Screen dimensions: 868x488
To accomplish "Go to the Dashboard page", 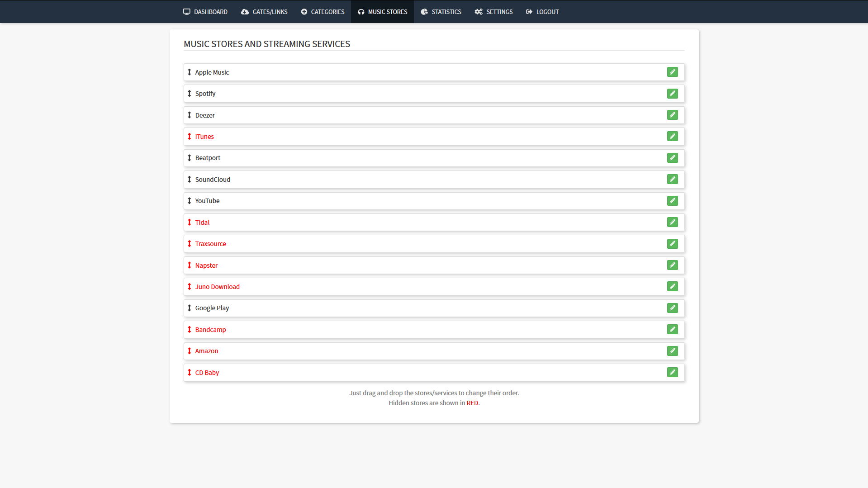I will coord(205,12).
